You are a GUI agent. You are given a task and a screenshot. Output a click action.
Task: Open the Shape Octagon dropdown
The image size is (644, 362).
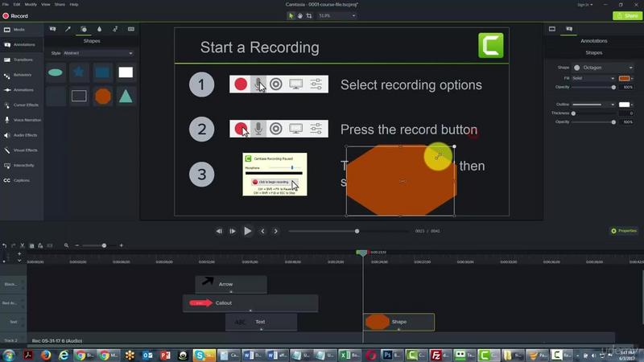point(603,68)
